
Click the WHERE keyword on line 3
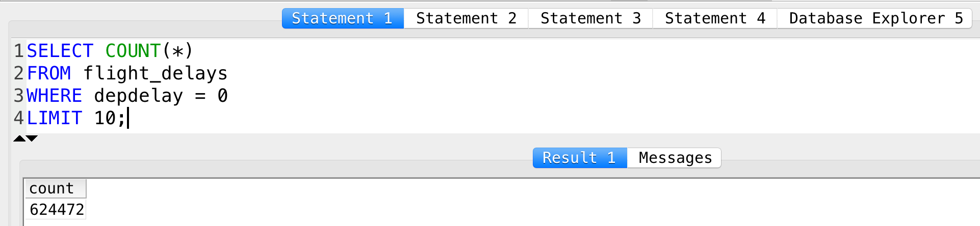54,96
